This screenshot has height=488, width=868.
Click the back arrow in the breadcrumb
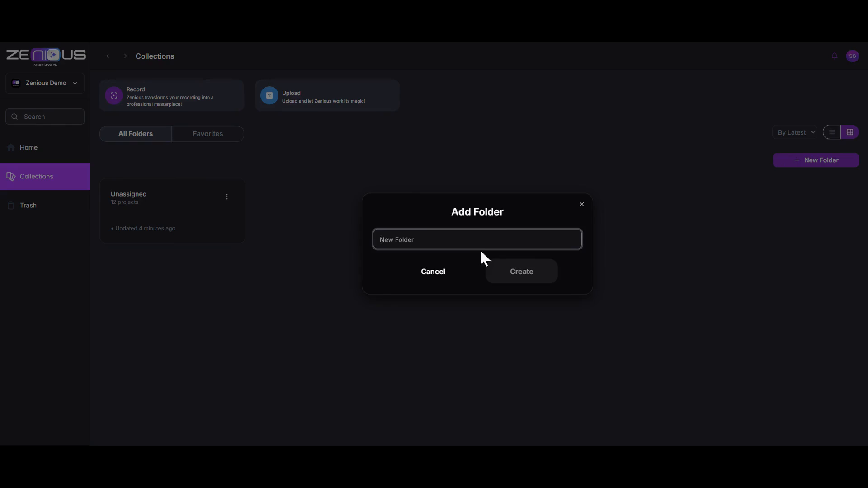(x=108, y=56)
